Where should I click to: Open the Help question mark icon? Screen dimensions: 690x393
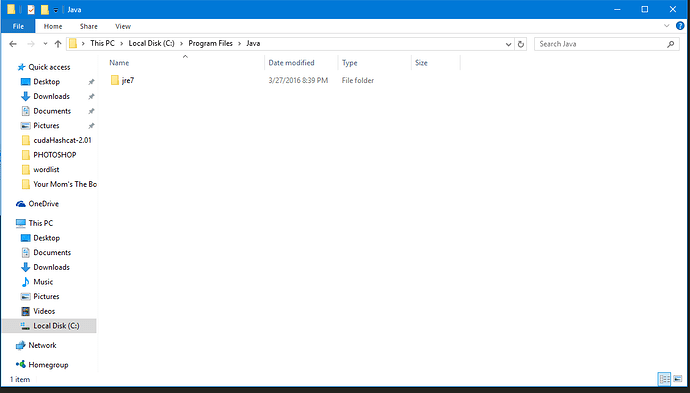coord(680,26)
